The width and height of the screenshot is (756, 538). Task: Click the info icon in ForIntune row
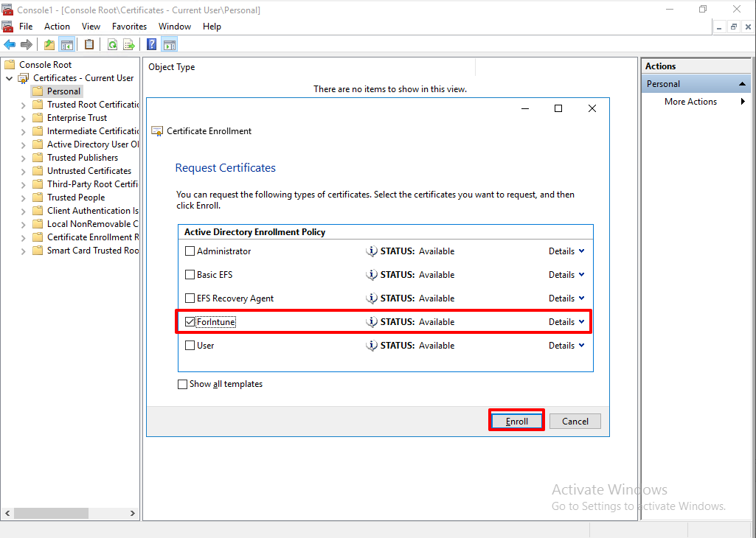point(371,322)
